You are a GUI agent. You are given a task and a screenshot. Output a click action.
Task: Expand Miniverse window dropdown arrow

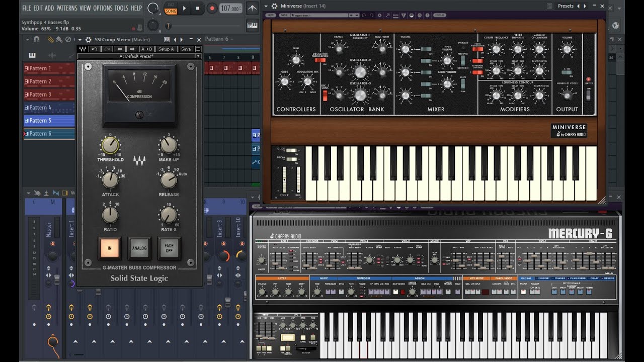pyautogui.click(x=266, y=6)
